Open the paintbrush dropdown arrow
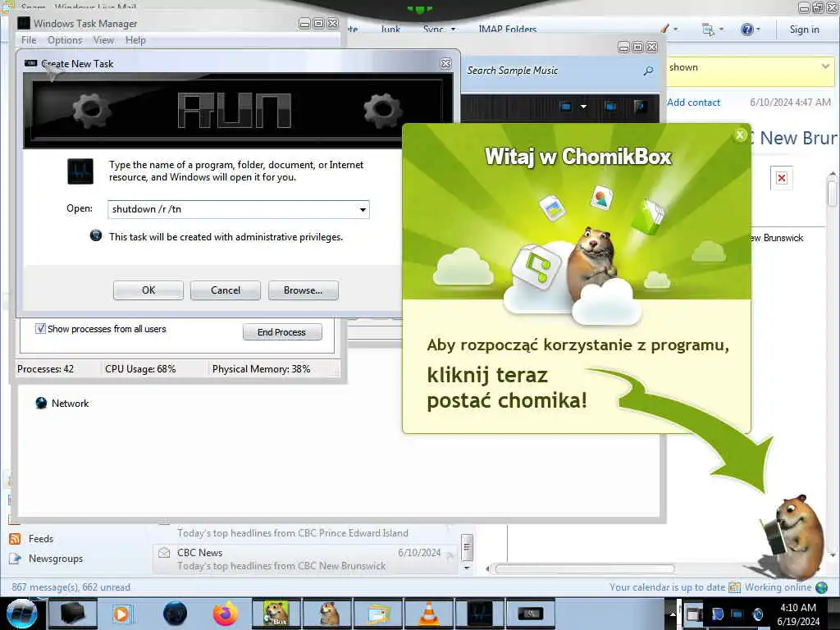 tap(676, 30)
